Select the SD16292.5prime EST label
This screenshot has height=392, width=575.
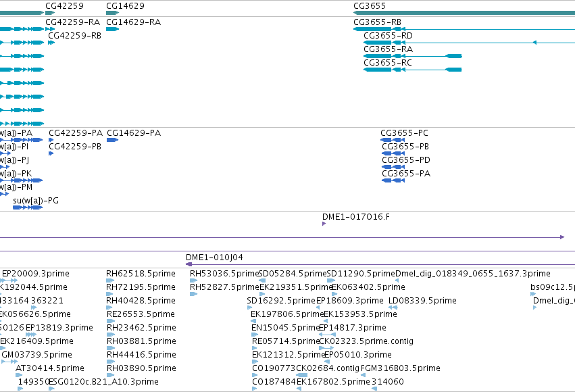(281, 301)
